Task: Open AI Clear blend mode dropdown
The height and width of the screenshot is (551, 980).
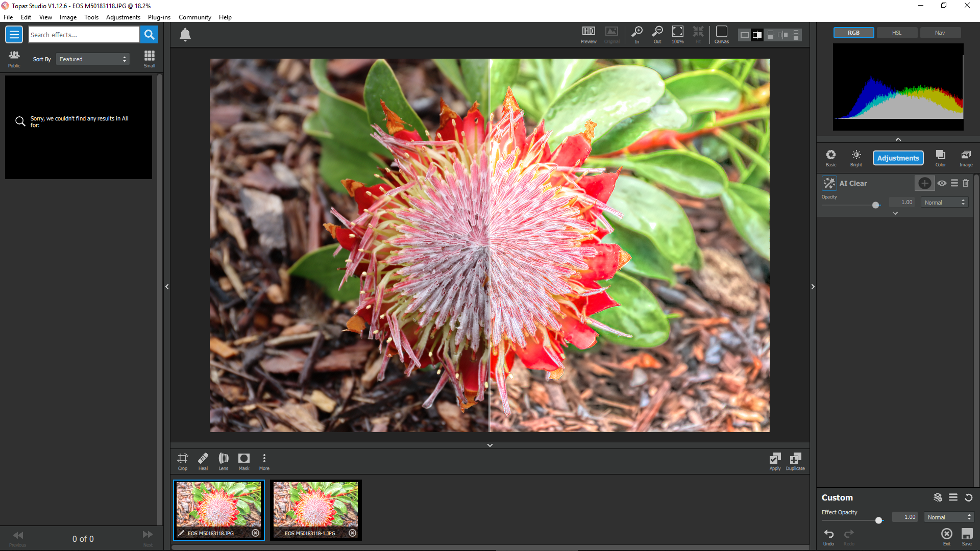Action: coord(944,203)
